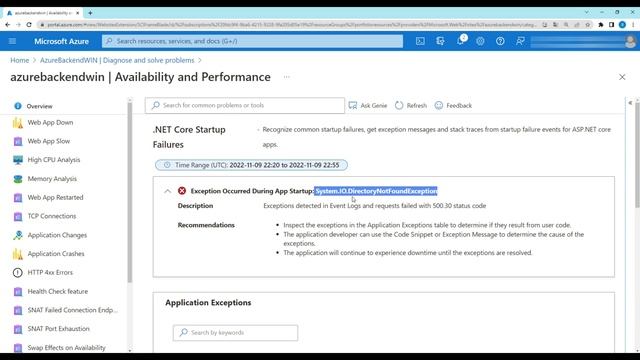This screenshot has width=640, height=360.
Task: Open Web App Slow detector
Action: pos(49,141)
